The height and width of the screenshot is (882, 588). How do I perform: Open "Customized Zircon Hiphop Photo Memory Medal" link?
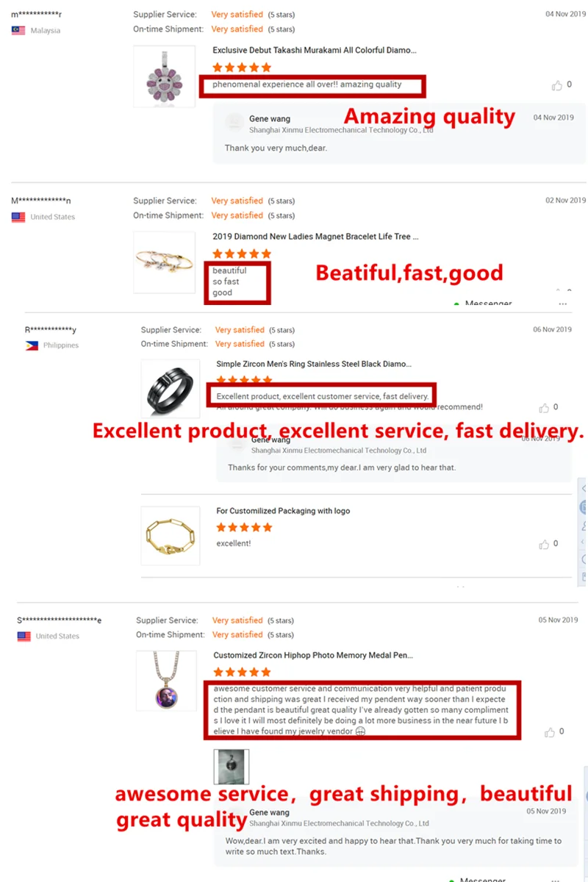point(313,655)
